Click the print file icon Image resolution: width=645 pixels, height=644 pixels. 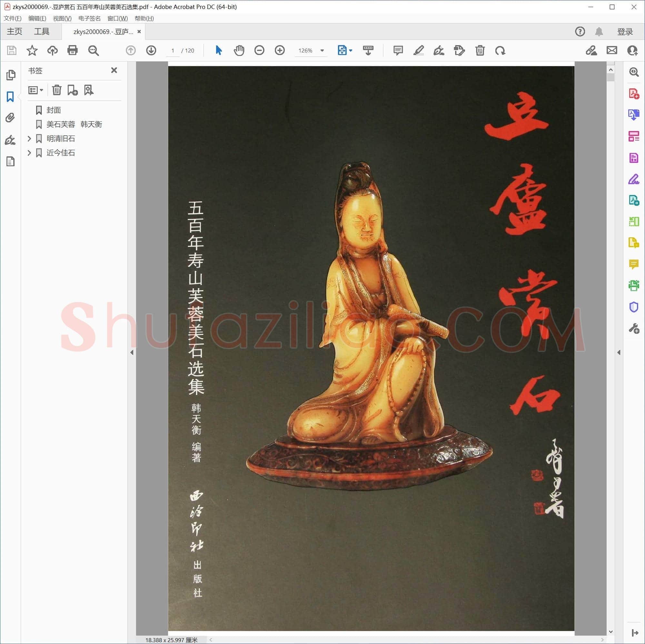click(73, 50)
